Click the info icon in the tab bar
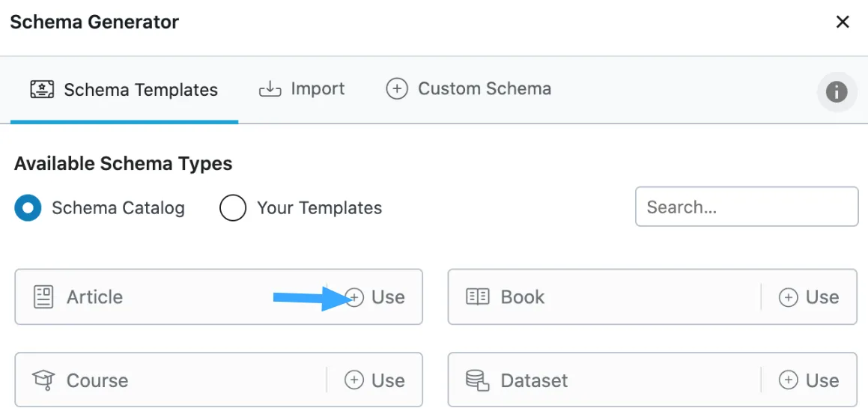 836,92
